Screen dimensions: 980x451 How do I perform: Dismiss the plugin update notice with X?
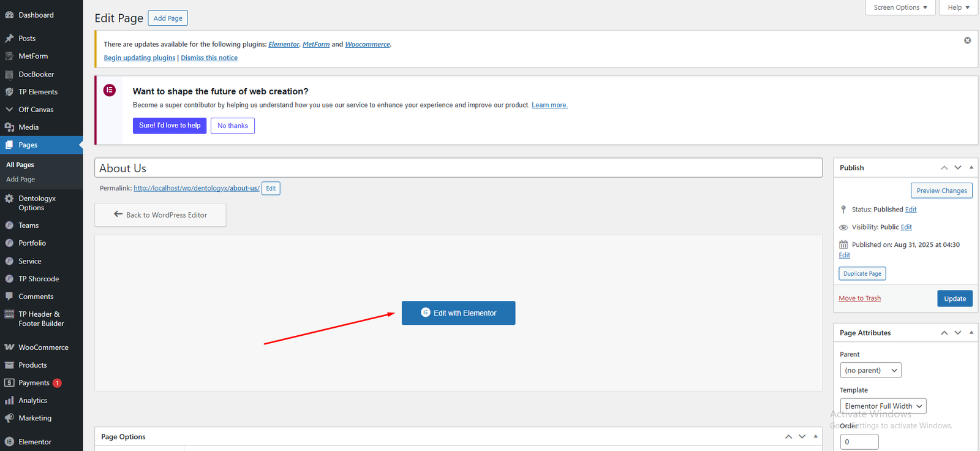[967, 40]
